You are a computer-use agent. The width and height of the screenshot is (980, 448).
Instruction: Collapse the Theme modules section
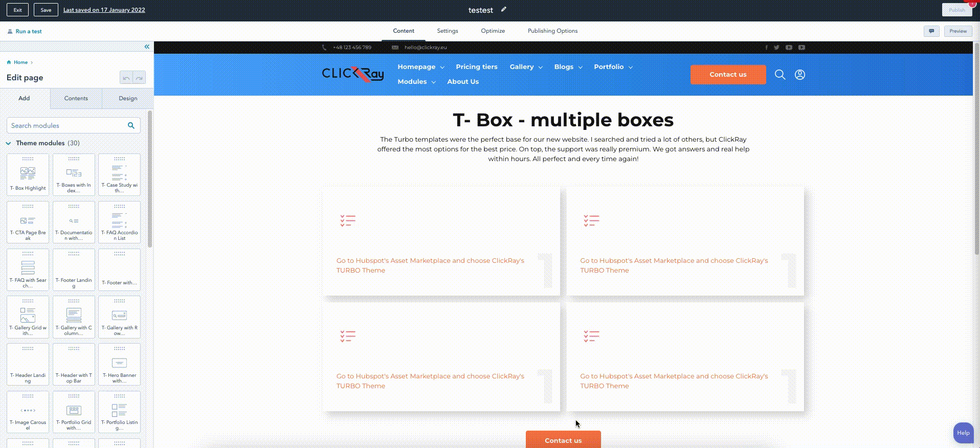click(x=9, y=143)
